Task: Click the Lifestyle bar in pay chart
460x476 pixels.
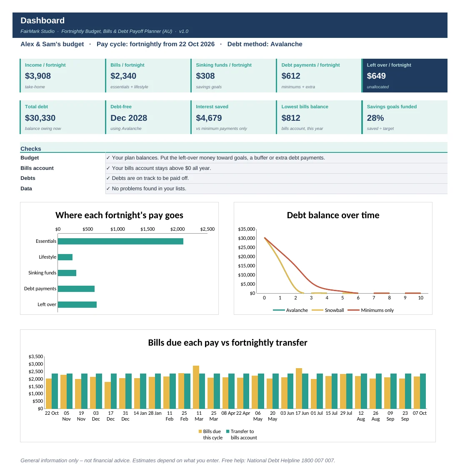Action: (65, 257)
